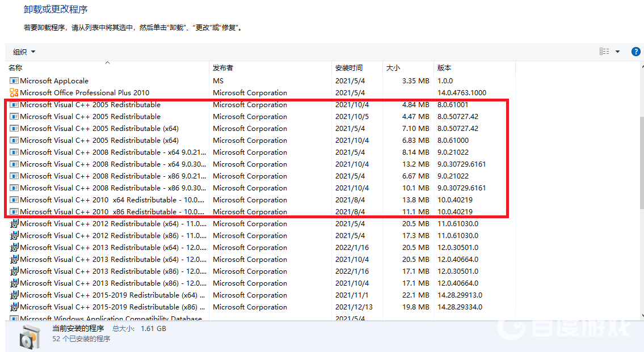Click the 6.83 MB size value
The width and height of the screenshot is (644, 352).
point(416,141)
